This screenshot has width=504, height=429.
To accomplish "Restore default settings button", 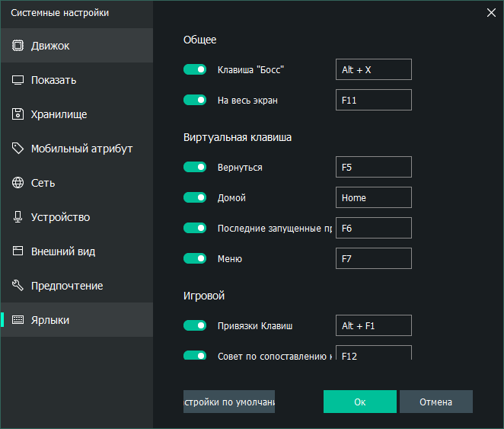I will (229, 402).
